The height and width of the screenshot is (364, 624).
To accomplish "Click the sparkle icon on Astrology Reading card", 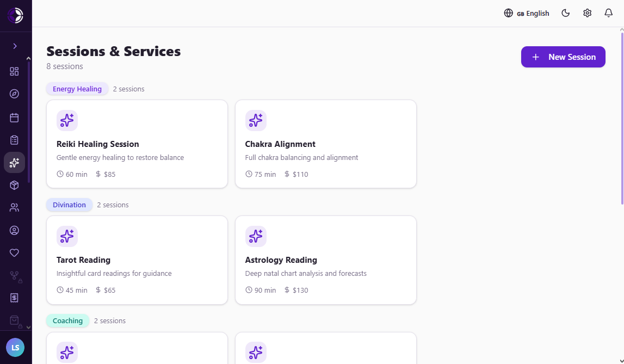I will coord(256,236).
